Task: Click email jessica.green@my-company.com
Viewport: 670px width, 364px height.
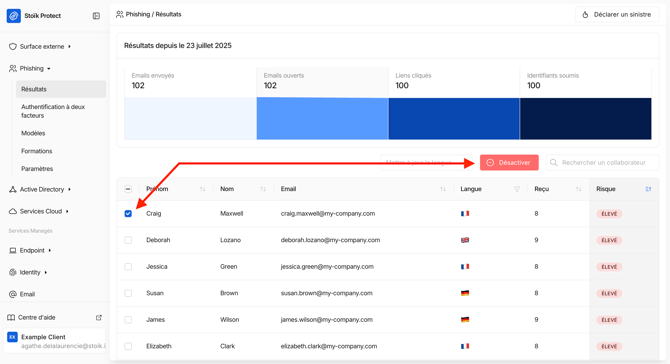Action: click(x=327, y=267)
